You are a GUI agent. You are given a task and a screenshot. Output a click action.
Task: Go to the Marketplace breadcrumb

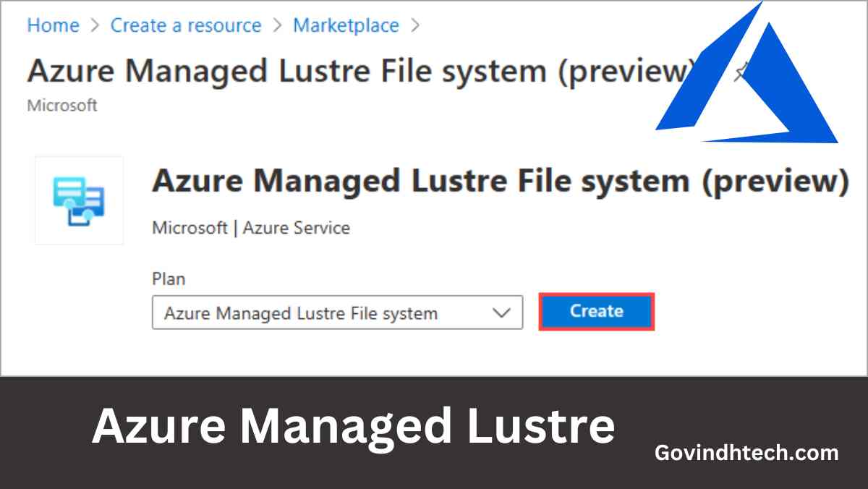click(x=346, y=25)
